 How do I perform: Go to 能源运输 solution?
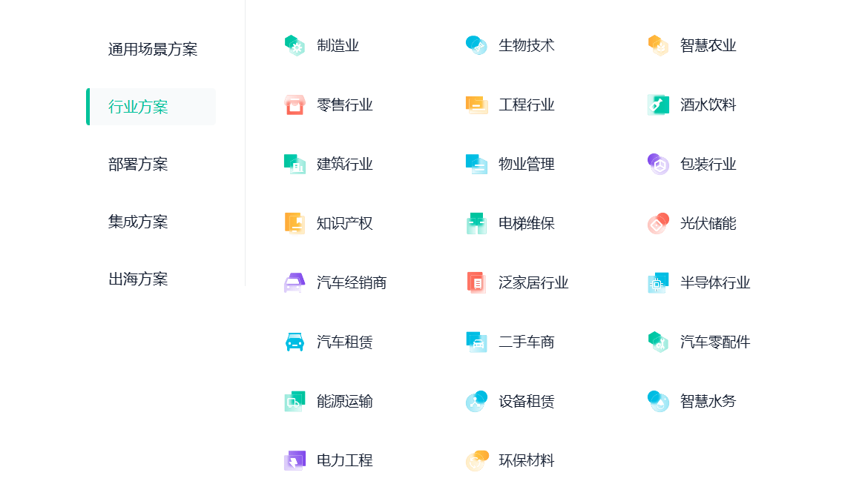click(344, 402)
